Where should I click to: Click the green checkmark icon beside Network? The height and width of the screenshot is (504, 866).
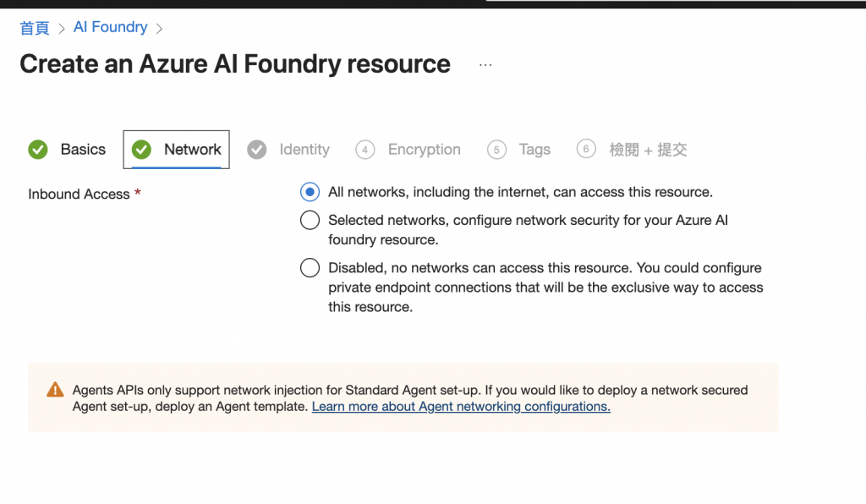coord(141,150)
